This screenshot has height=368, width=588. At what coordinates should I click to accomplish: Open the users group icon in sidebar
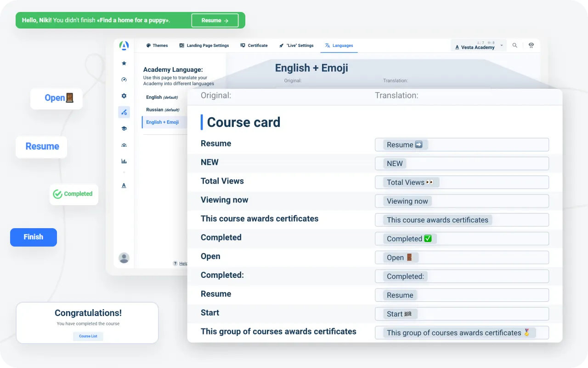point(124,145)
